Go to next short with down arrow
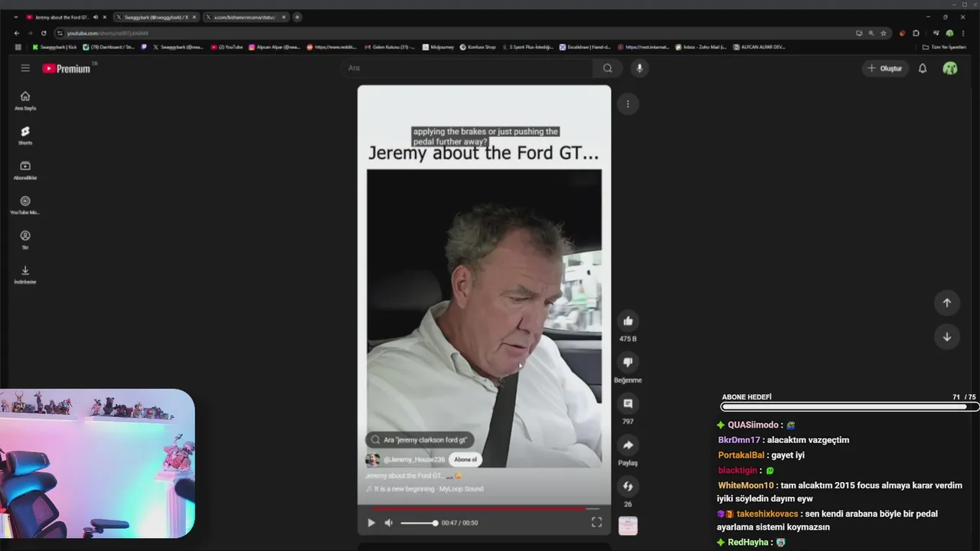980x551 pixels. click(x=947, y=337)
